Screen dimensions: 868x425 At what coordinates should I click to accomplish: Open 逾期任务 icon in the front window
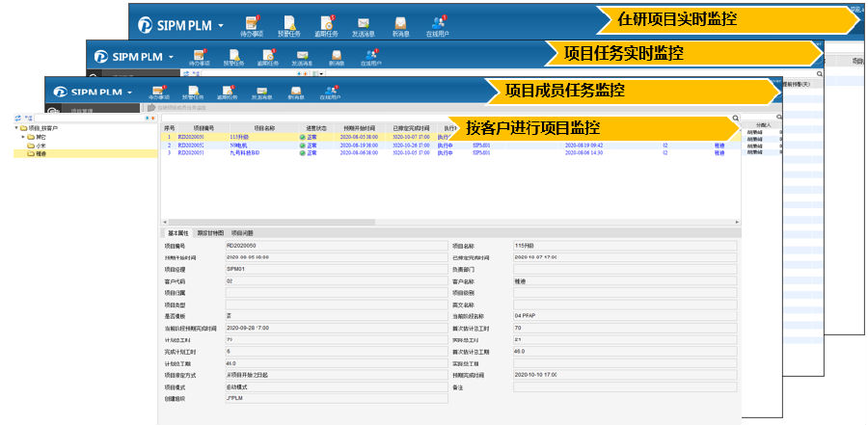click(x=227, y=91)
